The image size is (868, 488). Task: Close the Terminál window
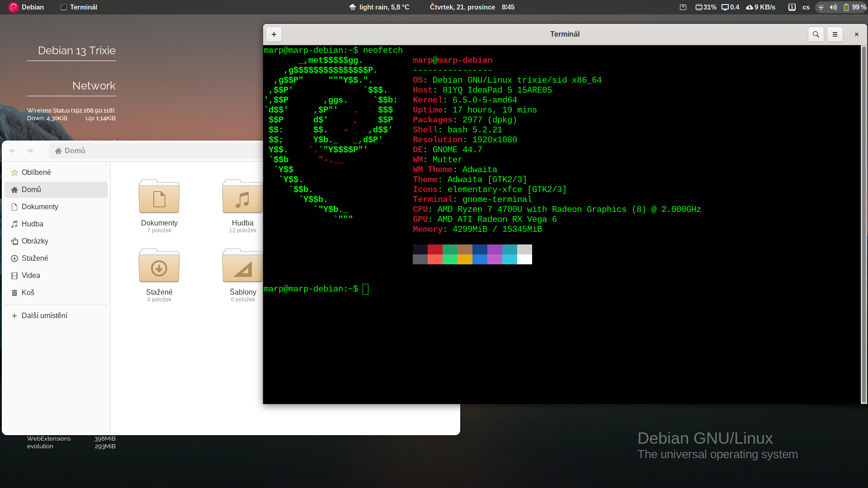point(856,34)
